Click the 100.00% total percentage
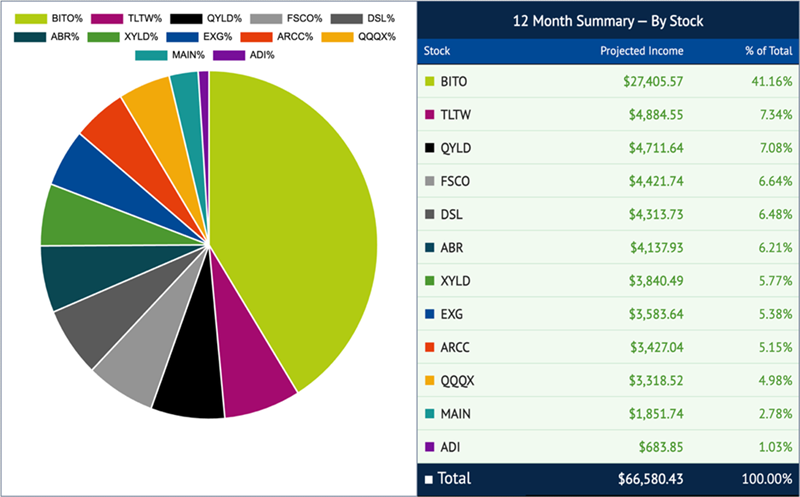The width and height of the screenshot is (800, 497). [767, 479]
